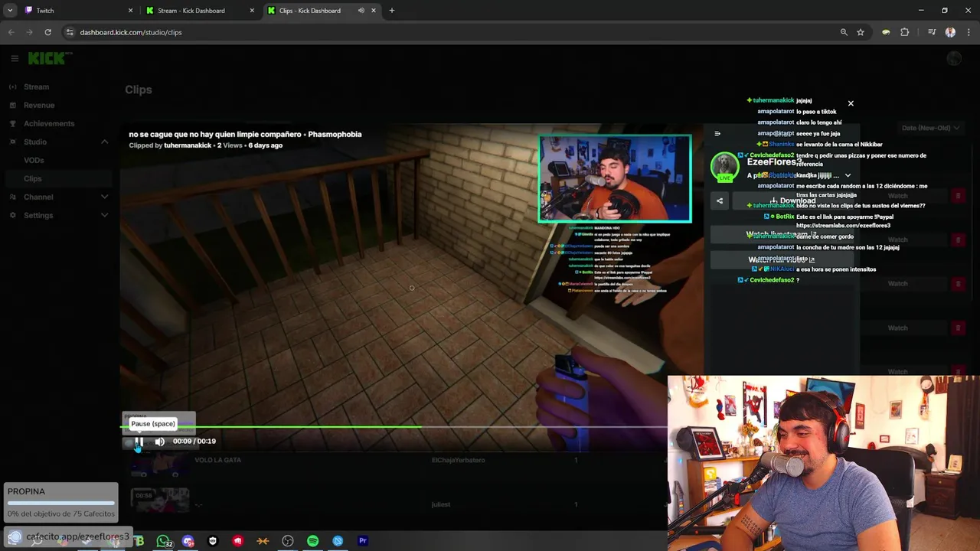Open the Kick sidebar hamburger menu

(15, 58)
